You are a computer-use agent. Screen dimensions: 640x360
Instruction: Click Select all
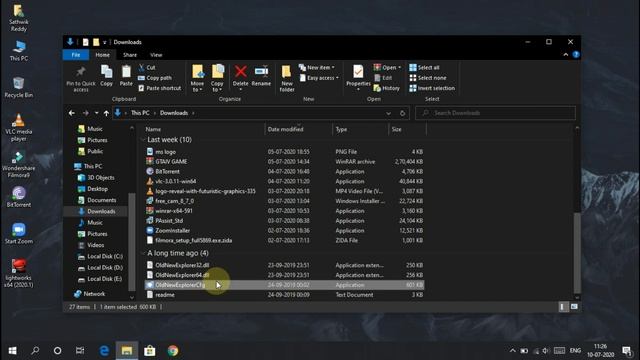click(x=424, y=67)
